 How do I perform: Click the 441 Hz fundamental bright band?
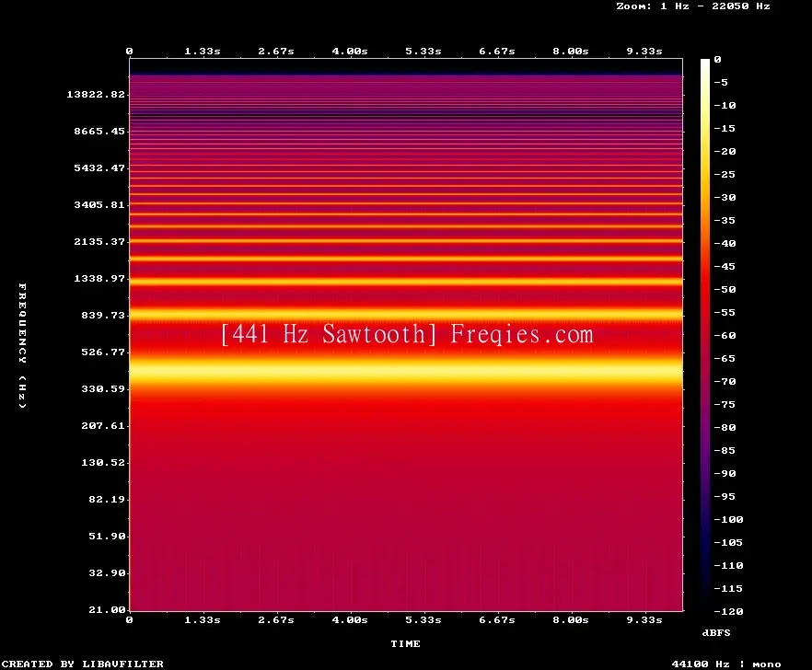406,371
